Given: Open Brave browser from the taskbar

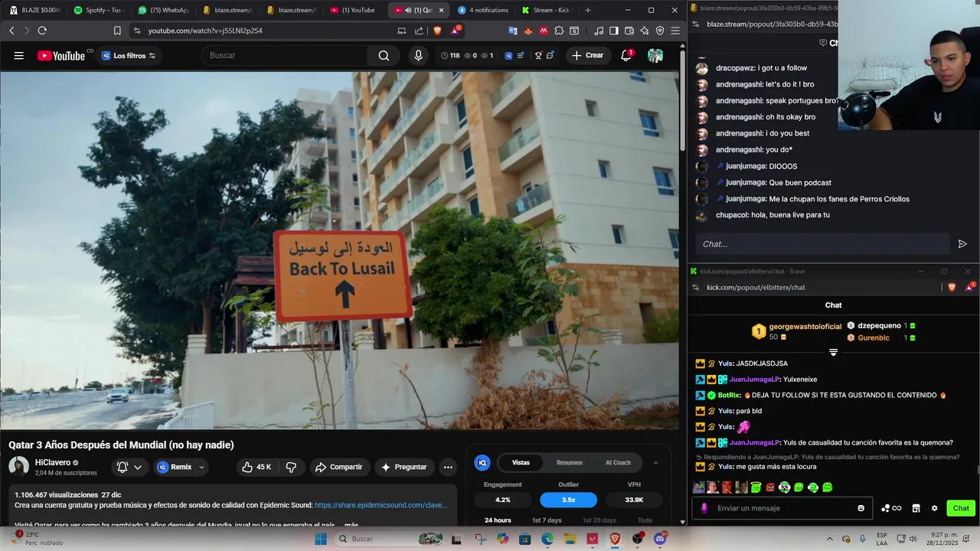Looking at the screenshot, I should (x=615, y=539).
